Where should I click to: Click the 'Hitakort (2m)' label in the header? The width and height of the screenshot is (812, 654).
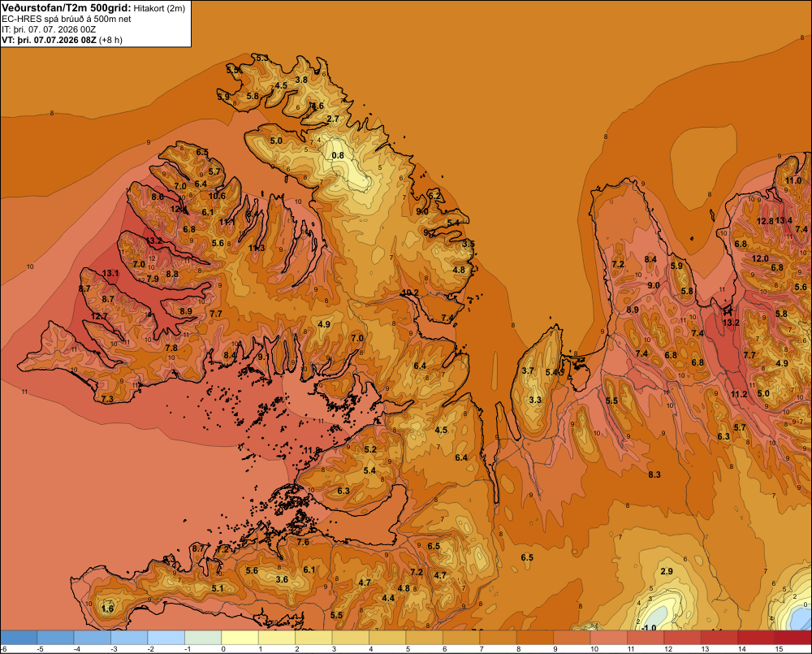pos(159,8)
